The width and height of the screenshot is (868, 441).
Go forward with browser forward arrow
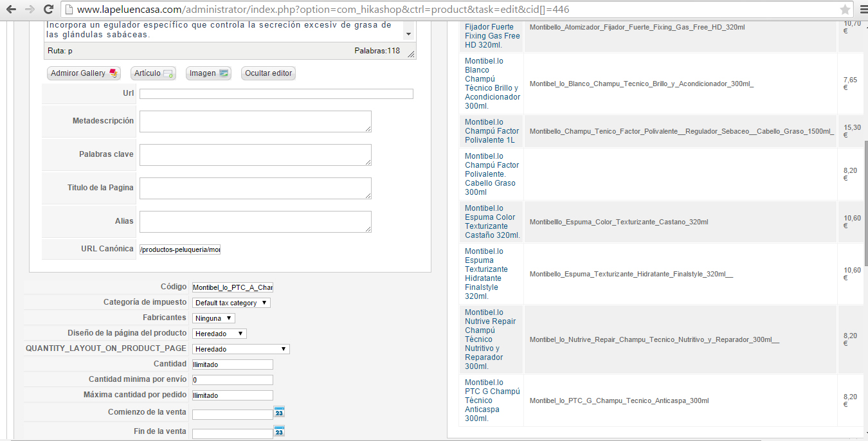(x=30, y=10)
